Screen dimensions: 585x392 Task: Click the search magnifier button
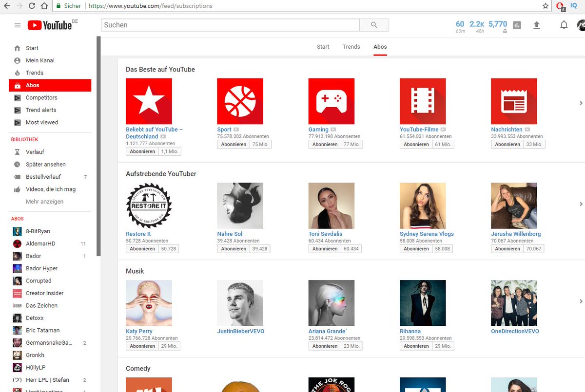[x=374, y=25]
